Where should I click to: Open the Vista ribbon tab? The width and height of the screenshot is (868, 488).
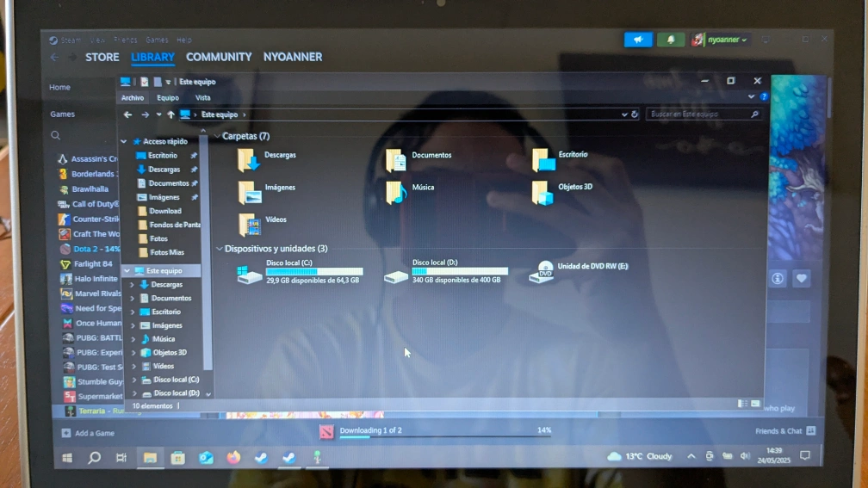[202, 97]
